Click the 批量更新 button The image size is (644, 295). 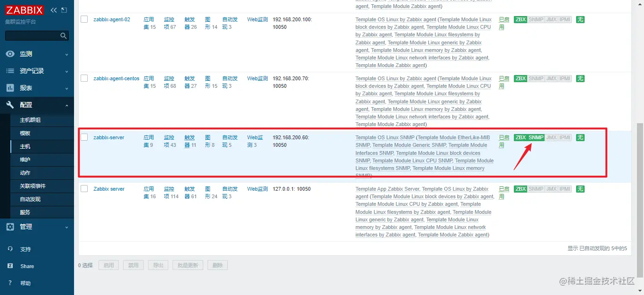tap(188, 265)
